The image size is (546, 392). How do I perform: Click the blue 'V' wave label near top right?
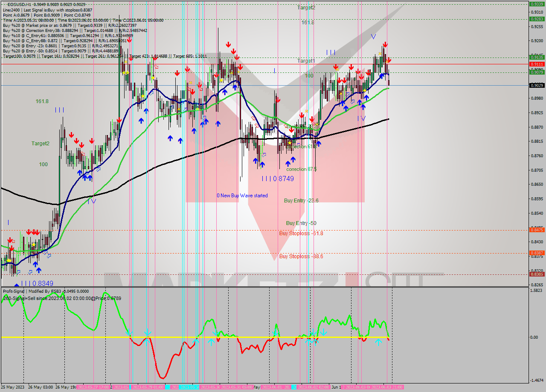(373, 37)
